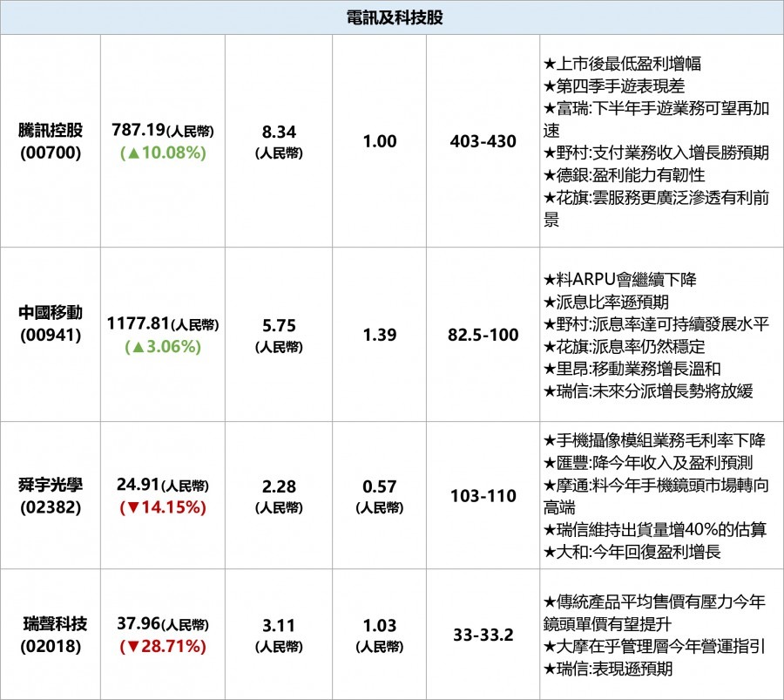This screenshot has width=784, height=700.
Task: Select the 1177.81 profit value cell
Action: pos(163,324)
